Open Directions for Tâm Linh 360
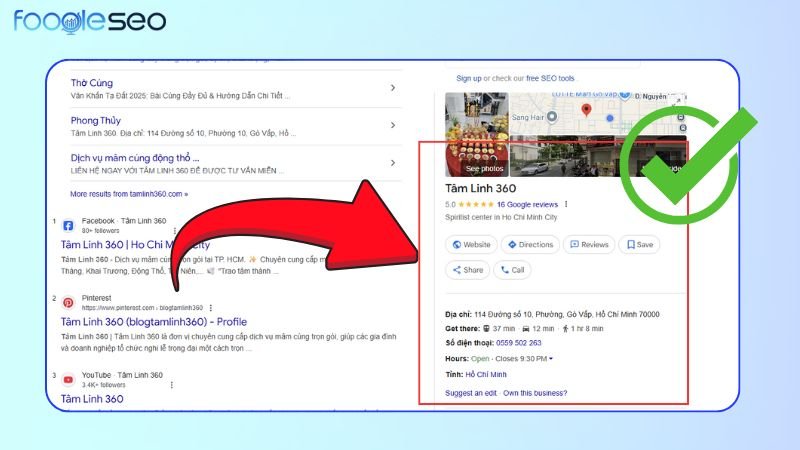Image resolution: width=800 pixels, height=450 pixels. click(530, 244)
